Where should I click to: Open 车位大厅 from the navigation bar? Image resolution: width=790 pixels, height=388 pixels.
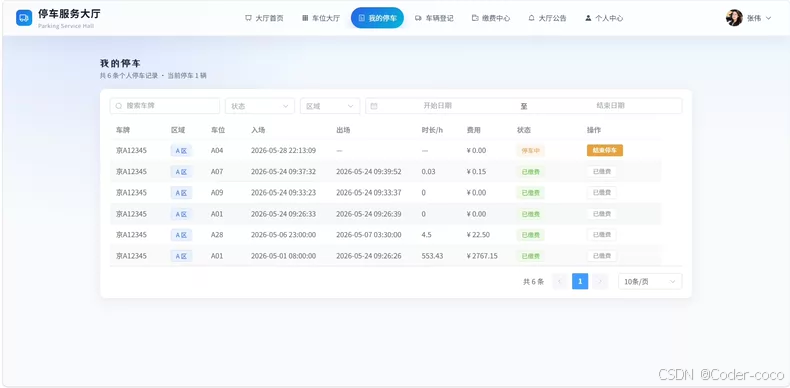[321, 18]
